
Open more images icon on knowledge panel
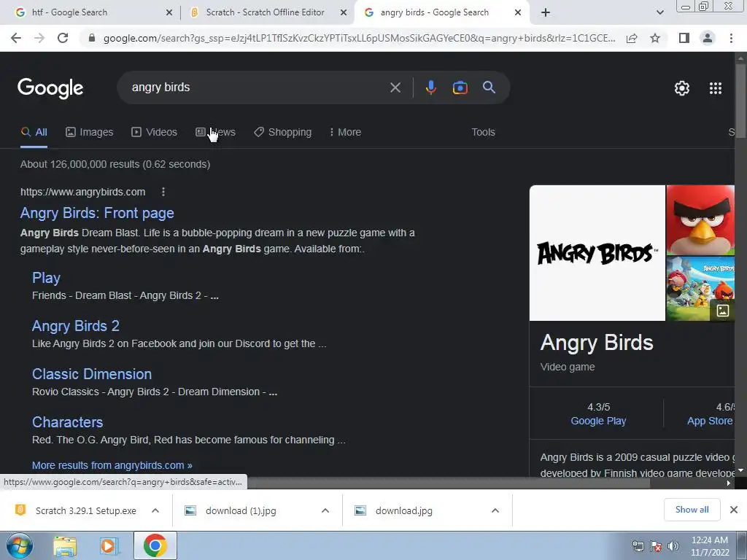pos(723,311)
